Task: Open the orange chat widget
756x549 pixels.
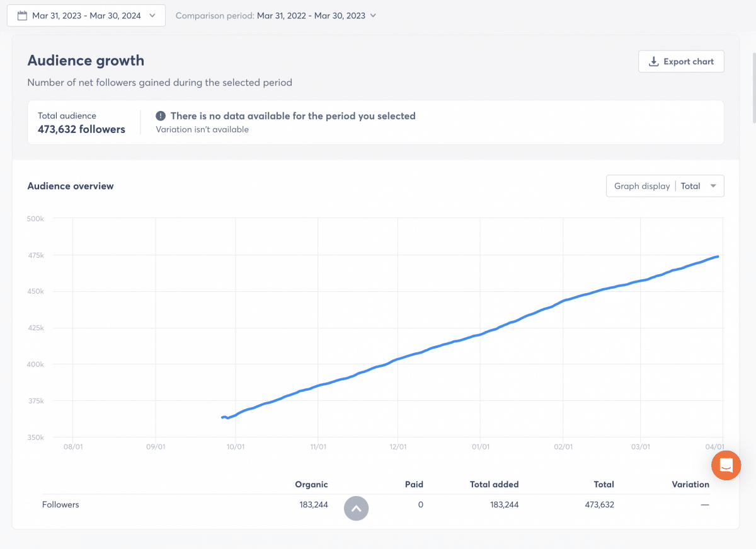Action: [x=726, y=466]
